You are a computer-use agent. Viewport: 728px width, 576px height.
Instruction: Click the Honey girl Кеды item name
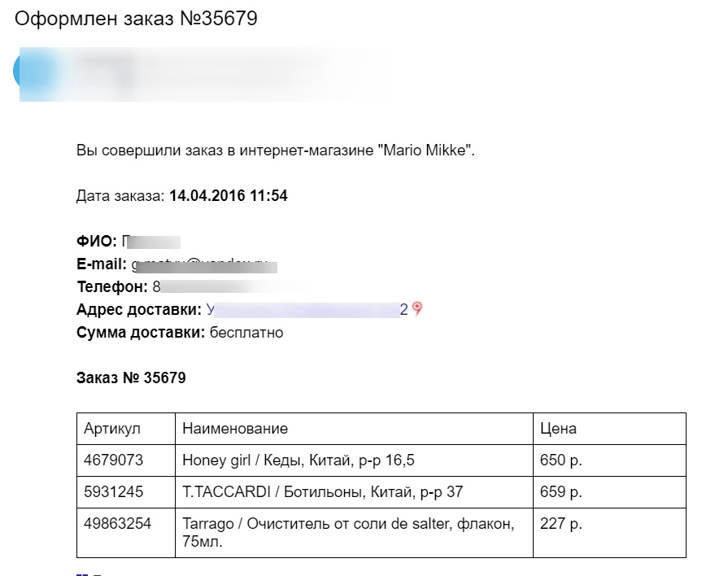tap(298, 460)
